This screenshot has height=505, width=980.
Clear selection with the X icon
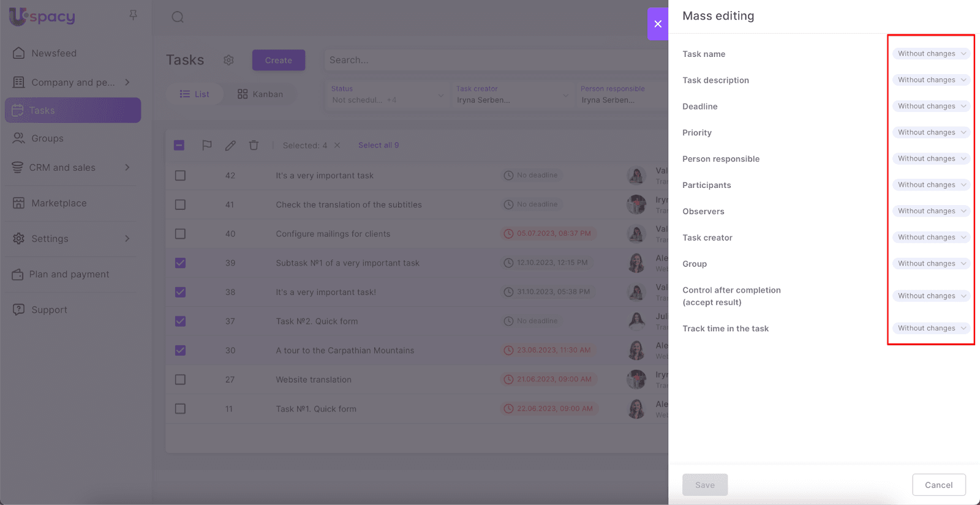[x=337, y=145]
